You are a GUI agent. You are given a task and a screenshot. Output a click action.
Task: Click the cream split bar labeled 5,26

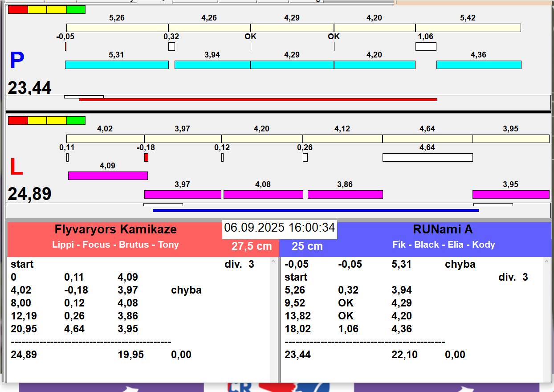click(117, 28)
